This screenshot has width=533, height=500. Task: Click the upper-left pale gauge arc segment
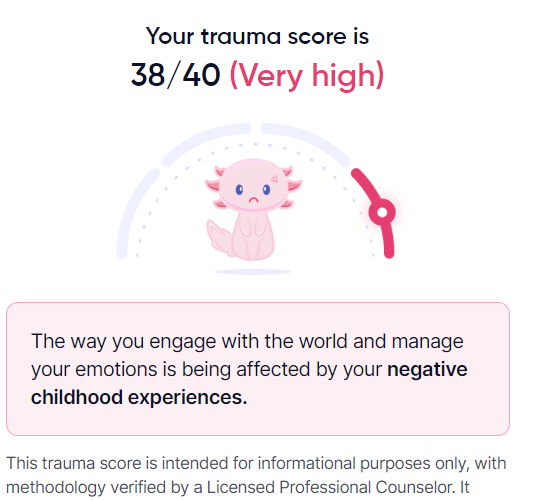point(206,144)
